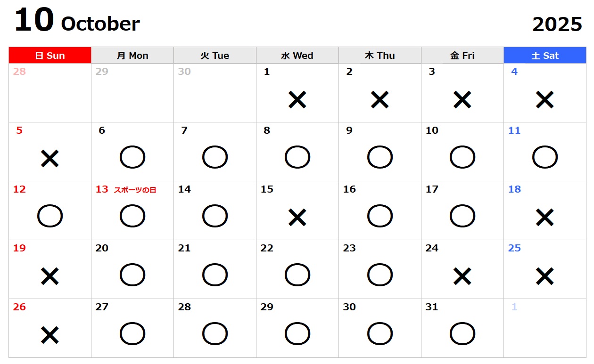The width and height of the screenshot is (594, 364).
Task: Select the Wed column header
Action: (x=297, y=56)
